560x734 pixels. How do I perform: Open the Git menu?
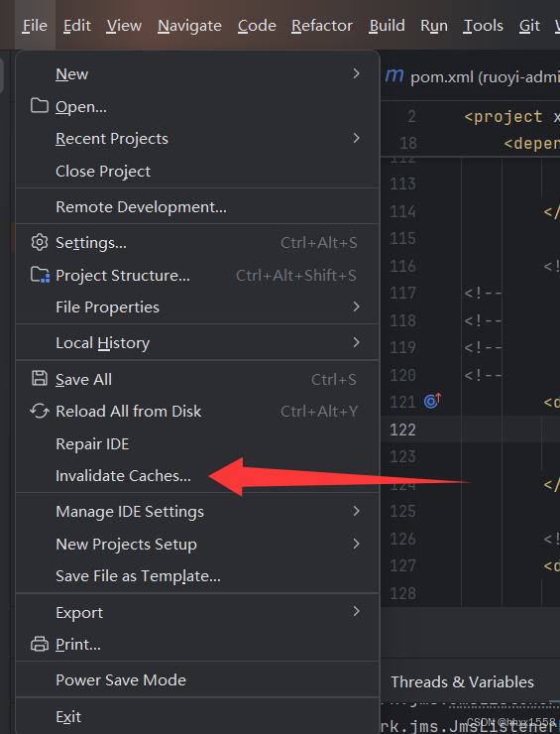click(x=529, y=25)
